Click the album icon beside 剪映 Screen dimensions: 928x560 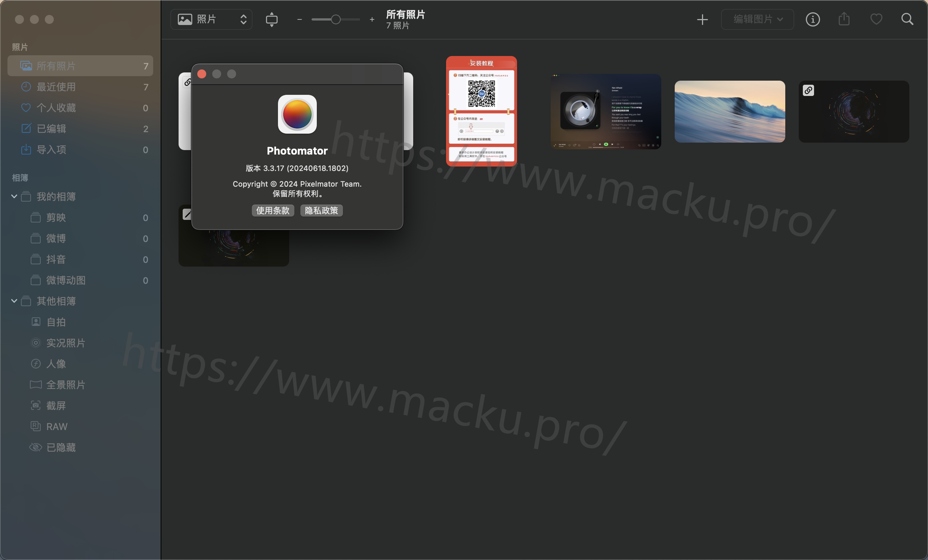point(35,218)
